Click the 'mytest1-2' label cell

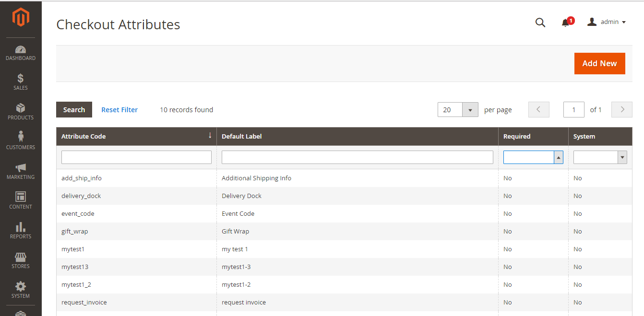(x=357, y=284)
